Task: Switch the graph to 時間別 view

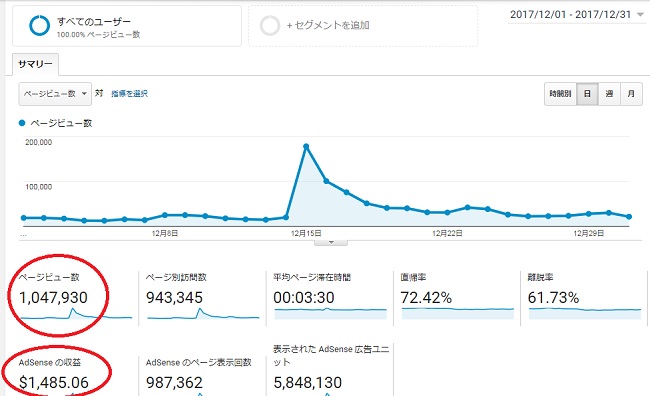Action: pyautogui.click(x=560, y=94)
